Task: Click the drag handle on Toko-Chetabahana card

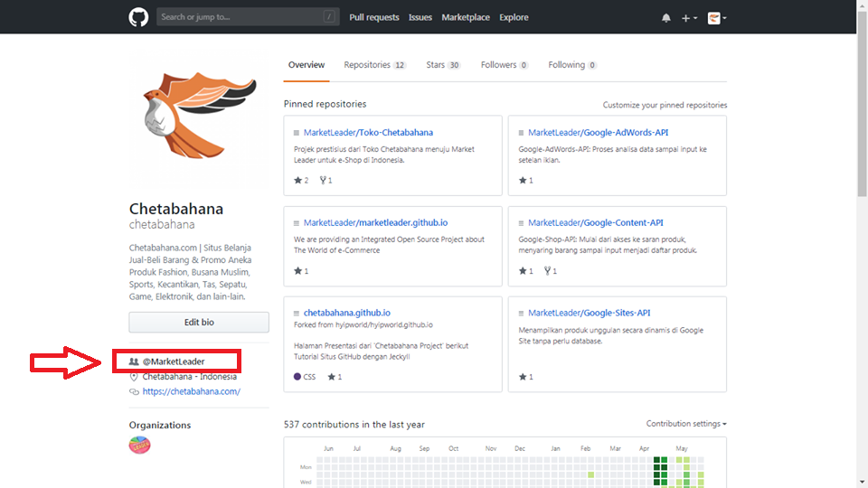Action: (297, 133)
